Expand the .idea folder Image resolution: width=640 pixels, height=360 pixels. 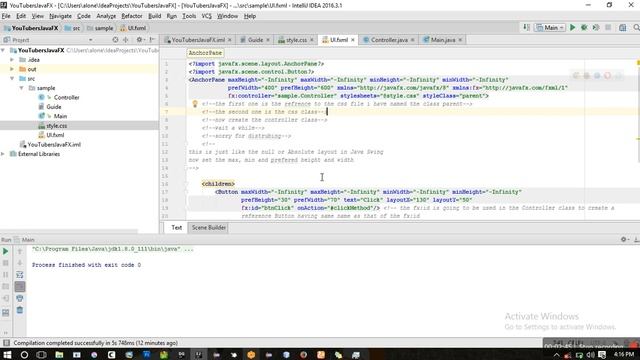click(x=12, y=60)
